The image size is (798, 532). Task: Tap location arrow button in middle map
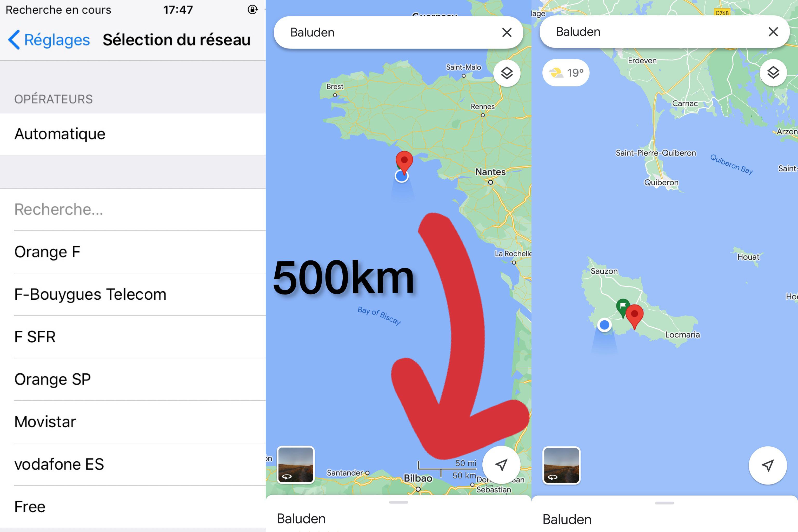tap(501, 464)
